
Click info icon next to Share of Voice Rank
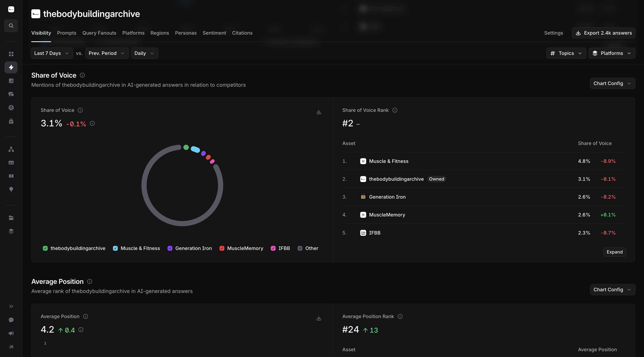coord(395,110)
